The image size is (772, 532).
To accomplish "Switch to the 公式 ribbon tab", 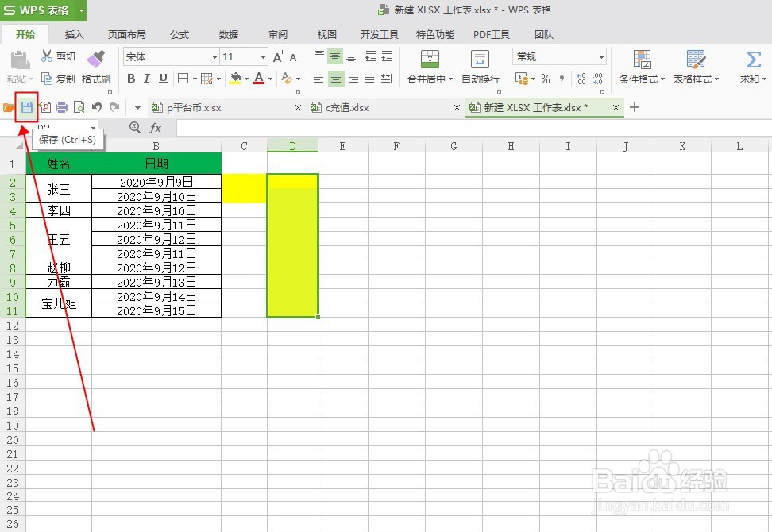I will 179,34.
